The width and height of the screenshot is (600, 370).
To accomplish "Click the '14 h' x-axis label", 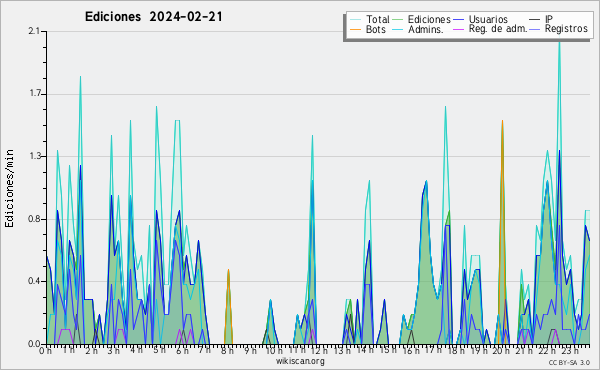I will pyautogui.click(x=365, y=350).
